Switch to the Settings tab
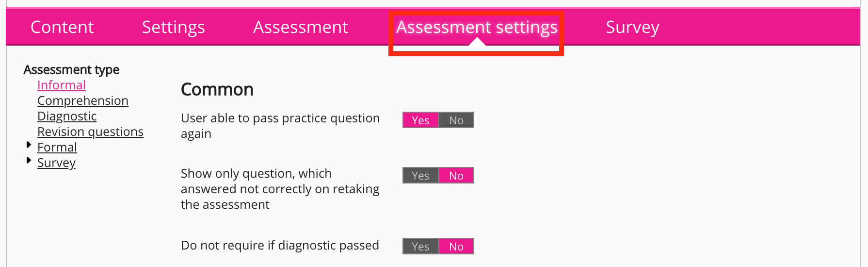 point(173,27)
